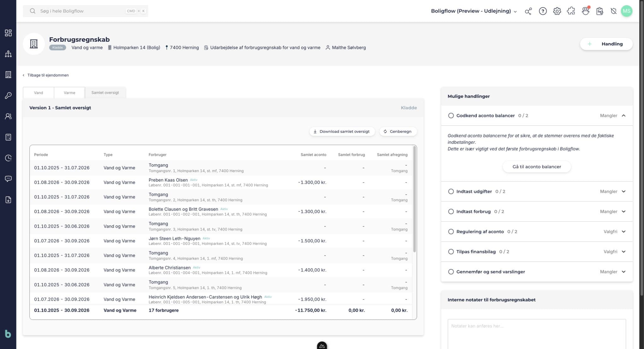
Task: Click Download samlet oversigt button
Action: tap(342, 131)
